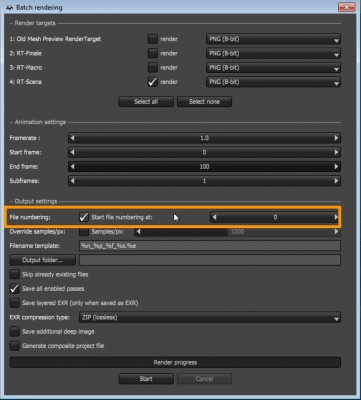Click the Select none button

204,102
